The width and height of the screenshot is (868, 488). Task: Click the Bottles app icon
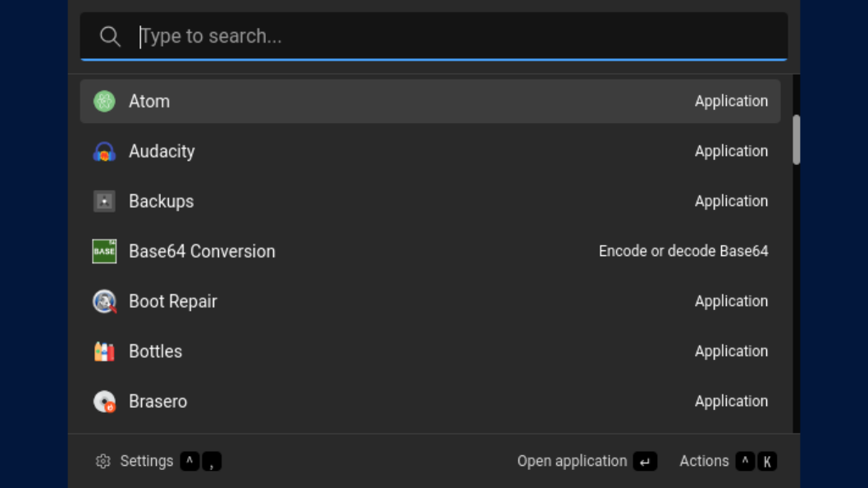[x=104, y=352]
